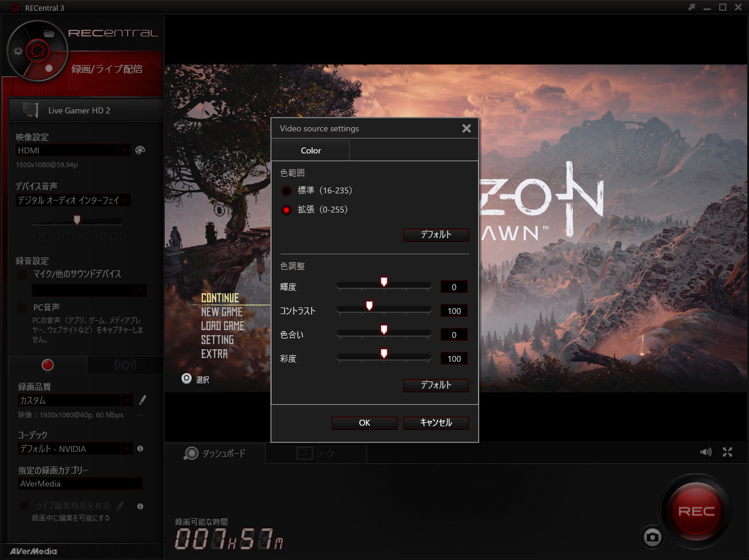
Task: Click the color adjustment デフォルト button
Action: coord(436,385)
